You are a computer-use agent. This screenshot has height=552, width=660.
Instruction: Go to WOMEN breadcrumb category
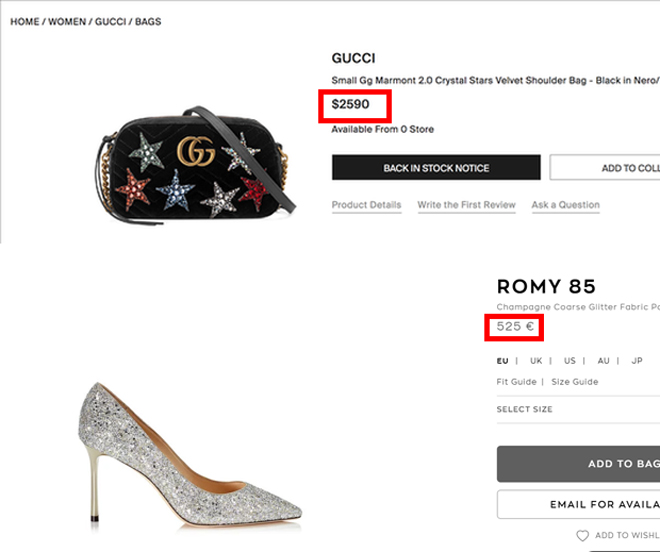67,21
